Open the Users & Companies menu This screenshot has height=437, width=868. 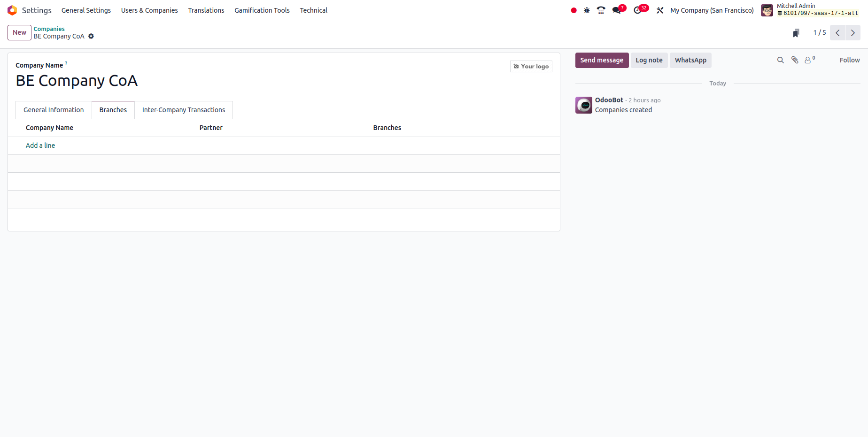pos(149,10)
